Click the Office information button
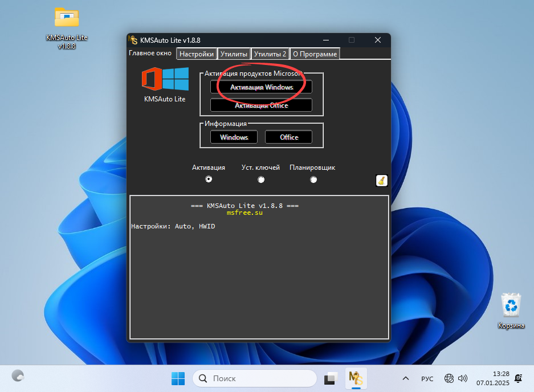Screen dimensions: 534x392 click(288, 137)
